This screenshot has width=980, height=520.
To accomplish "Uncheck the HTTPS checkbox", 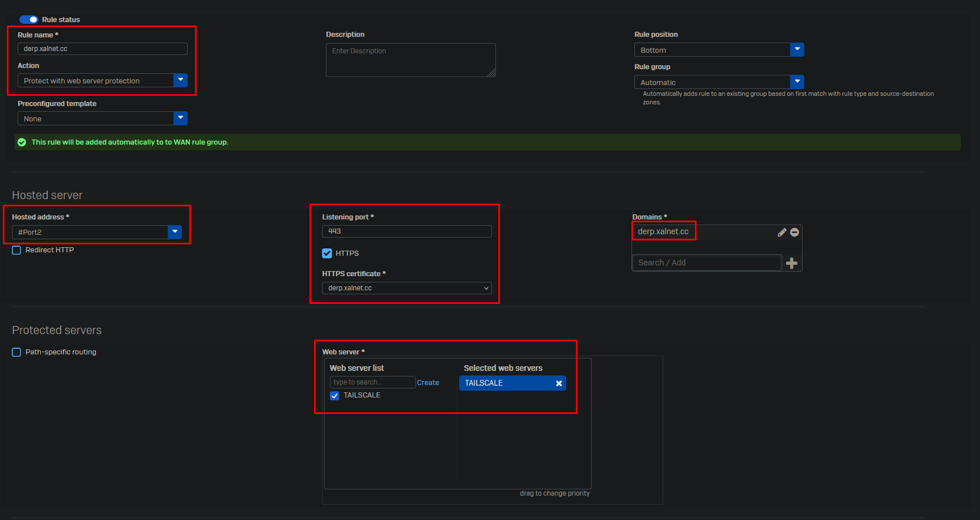I will point(327,253).
